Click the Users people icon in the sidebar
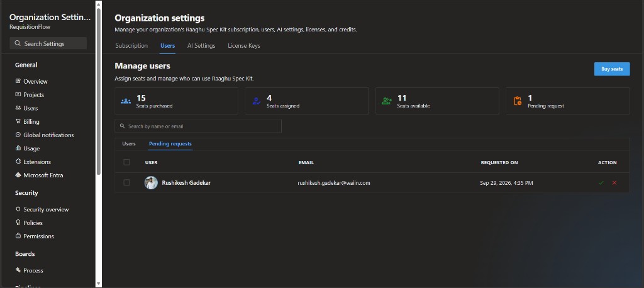Image resolution: width=644 pixels, height=288 pixels. coord(18,108)
